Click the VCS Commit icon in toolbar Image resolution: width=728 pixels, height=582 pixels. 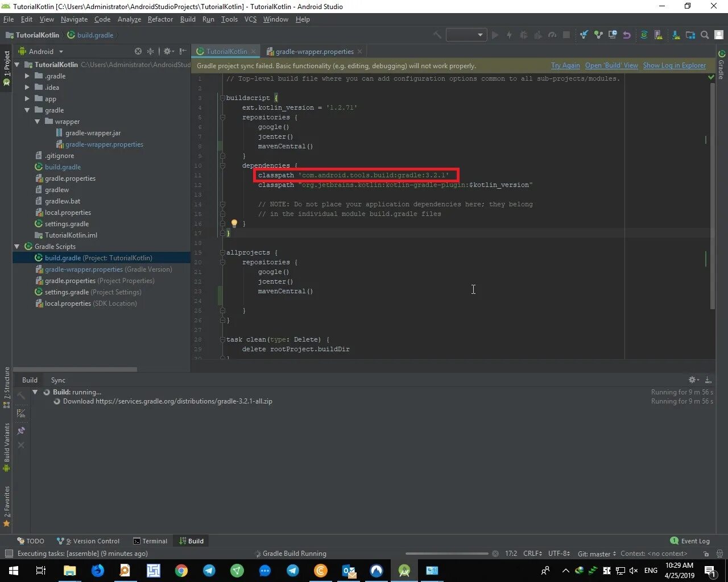(x=598, y=35)
